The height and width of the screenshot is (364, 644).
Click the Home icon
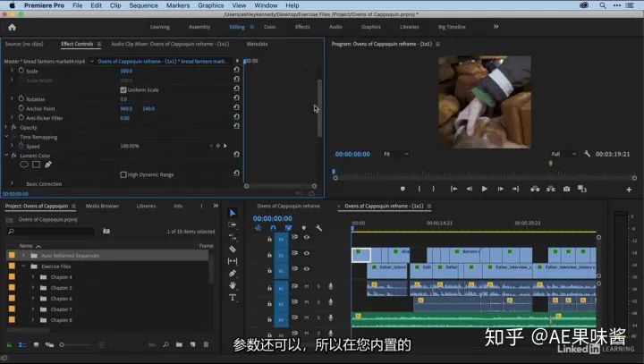tap(12, 27)
